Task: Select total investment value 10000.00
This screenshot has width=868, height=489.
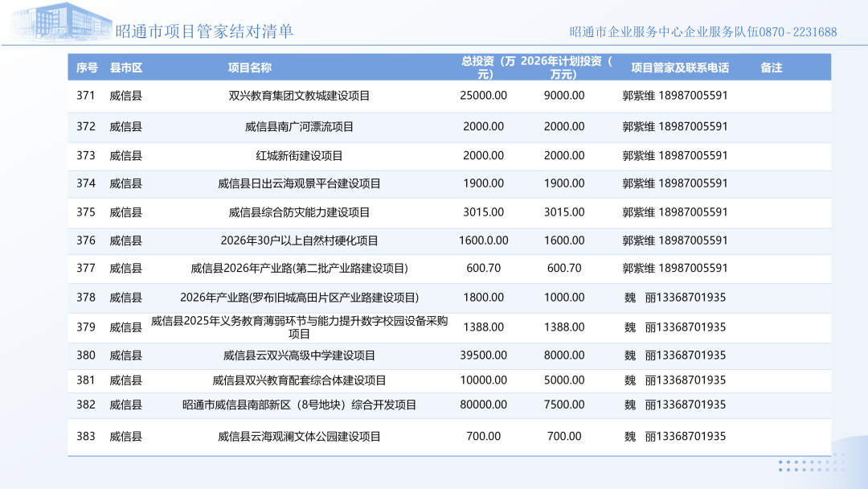Action: click(483, 380)
